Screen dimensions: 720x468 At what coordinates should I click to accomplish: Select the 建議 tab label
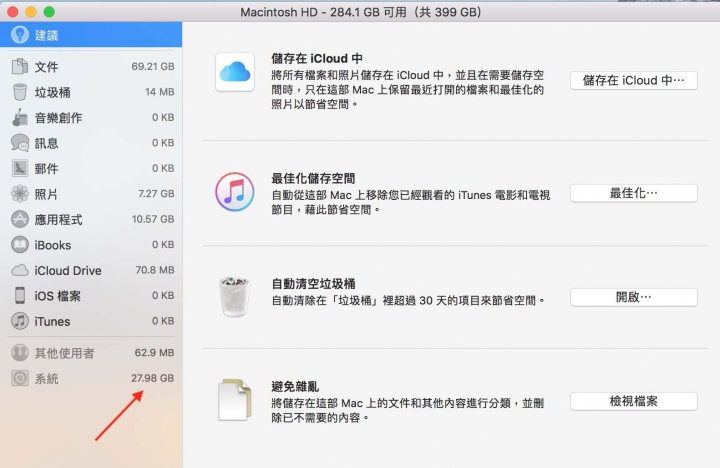pos(47,35)
